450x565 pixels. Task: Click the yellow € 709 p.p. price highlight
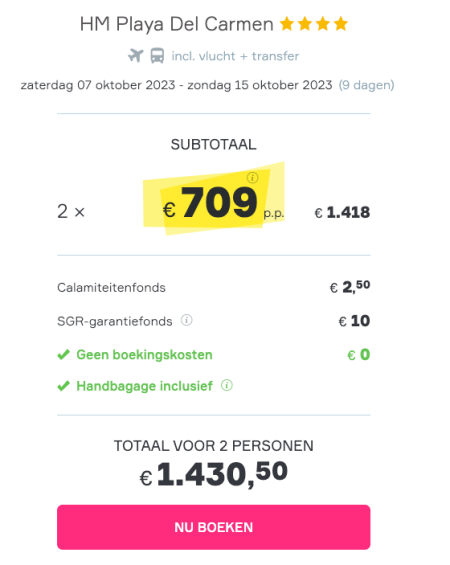(214, 199)
